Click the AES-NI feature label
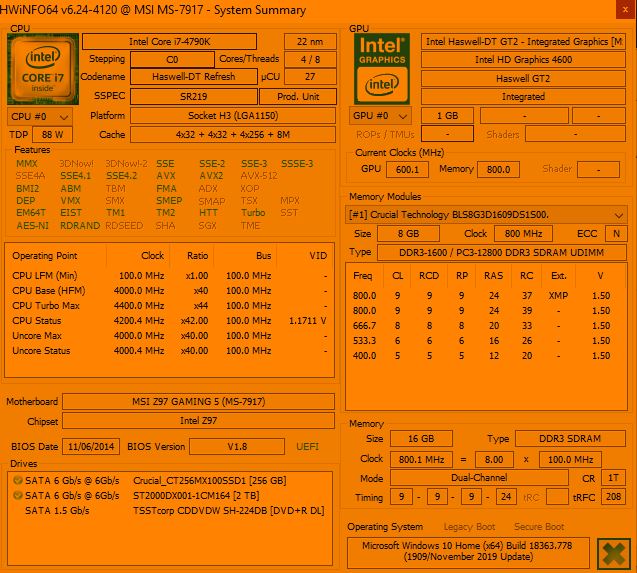637x573 pixels. [x=32, y=226]
